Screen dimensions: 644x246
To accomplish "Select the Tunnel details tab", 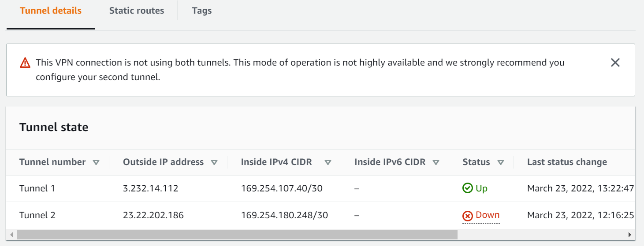I will coord(51,11).
